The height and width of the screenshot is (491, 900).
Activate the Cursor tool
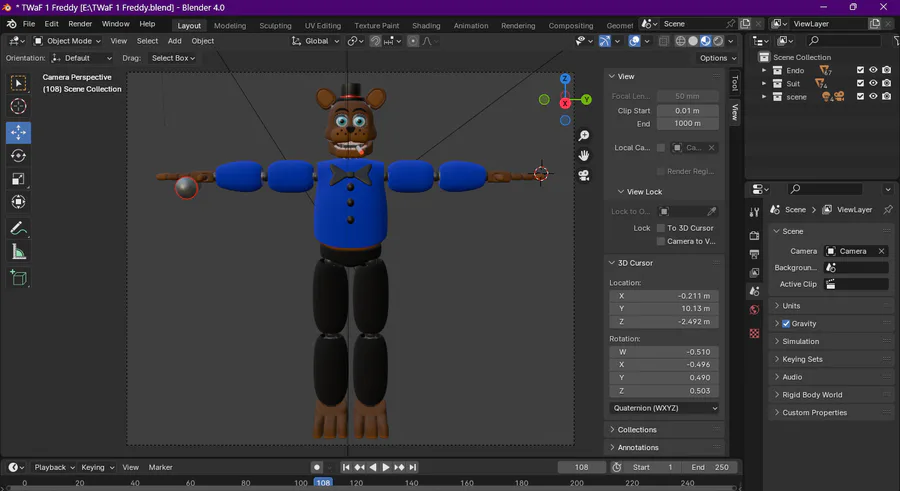18,106
